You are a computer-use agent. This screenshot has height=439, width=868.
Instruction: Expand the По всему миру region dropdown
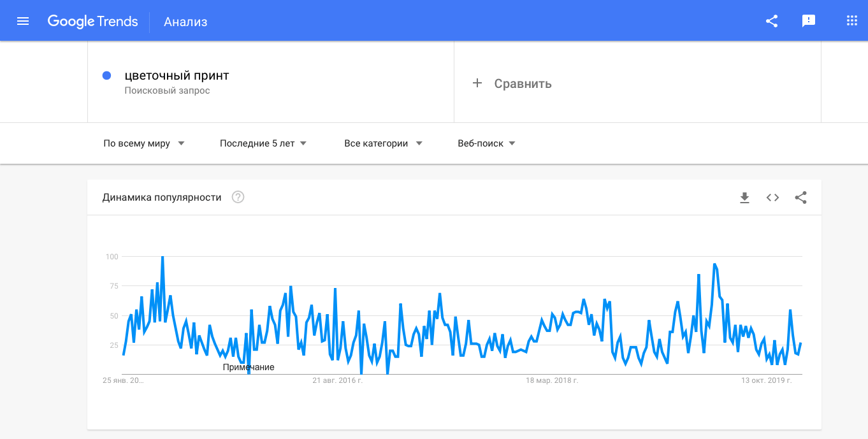coord(144,143)
